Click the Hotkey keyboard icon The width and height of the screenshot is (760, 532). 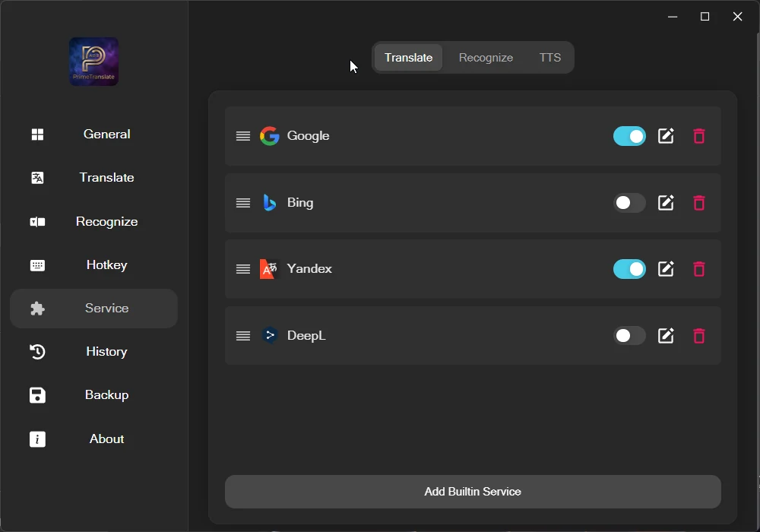click(37, 265)
